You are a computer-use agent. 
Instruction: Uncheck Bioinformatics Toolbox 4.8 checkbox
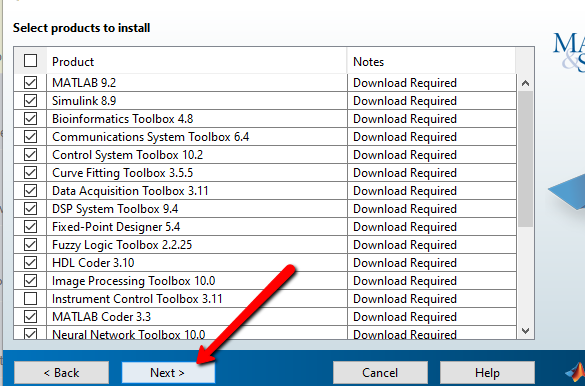point(30,119)
